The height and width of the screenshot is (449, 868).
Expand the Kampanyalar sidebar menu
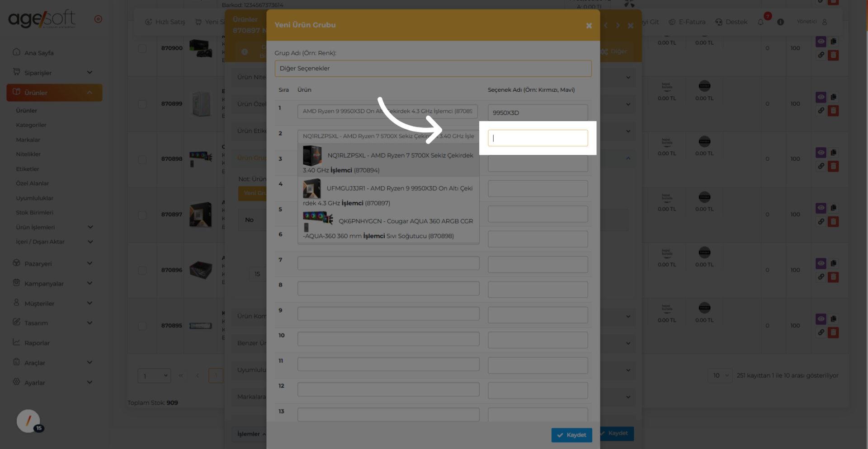[x=54, y=283]
